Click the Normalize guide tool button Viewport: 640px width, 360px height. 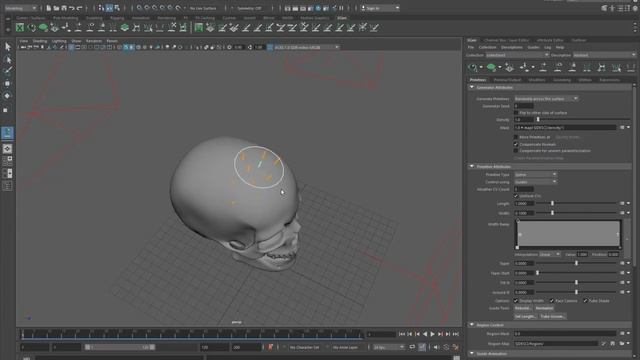[544, 309]
